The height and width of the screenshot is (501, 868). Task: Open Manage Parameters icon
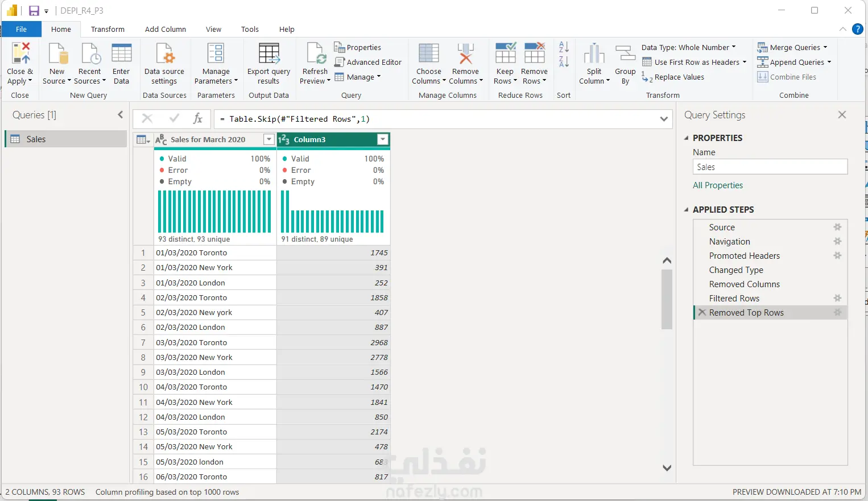tap(216, 53)
